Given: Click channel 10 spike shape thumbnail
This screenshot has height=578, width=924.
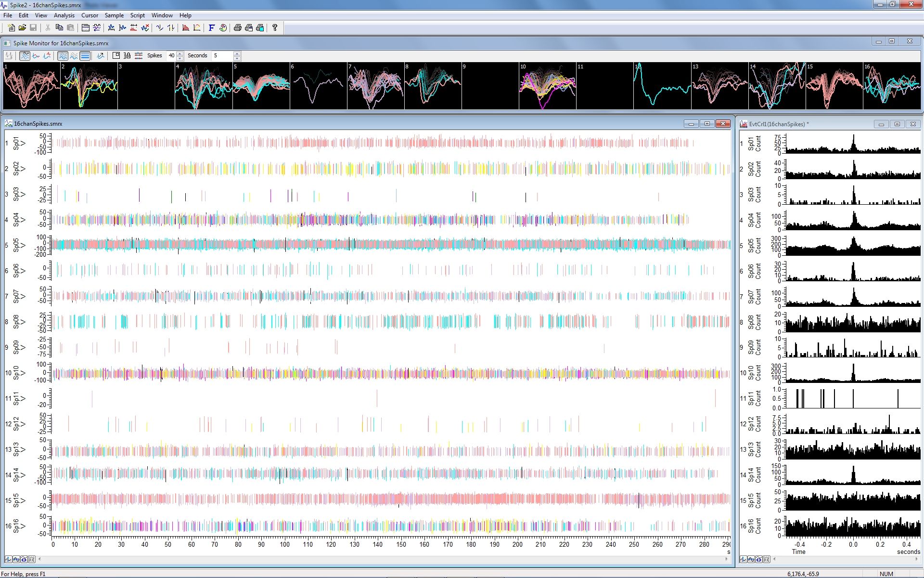Looking at the screenshot, I should click(547, 86).
